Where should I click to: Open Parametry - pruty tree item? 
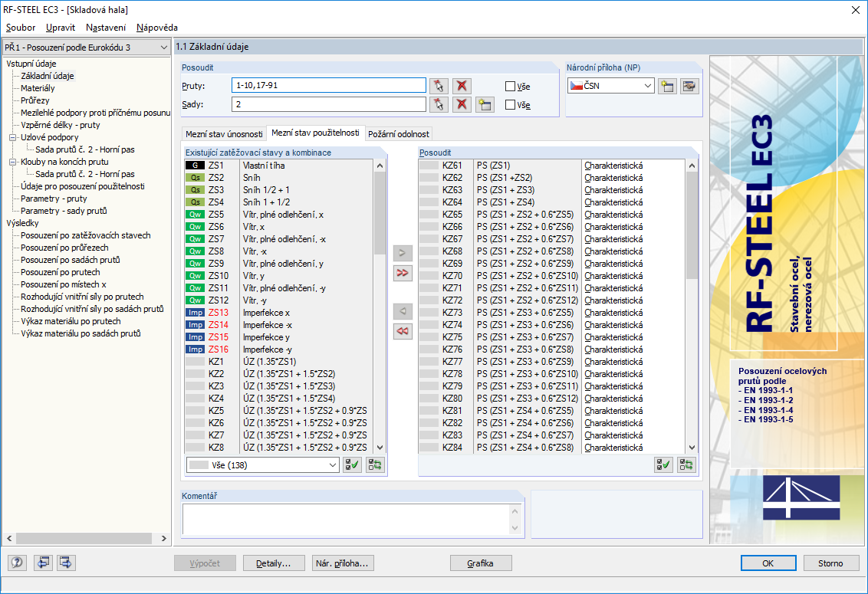tap(54, 199)
